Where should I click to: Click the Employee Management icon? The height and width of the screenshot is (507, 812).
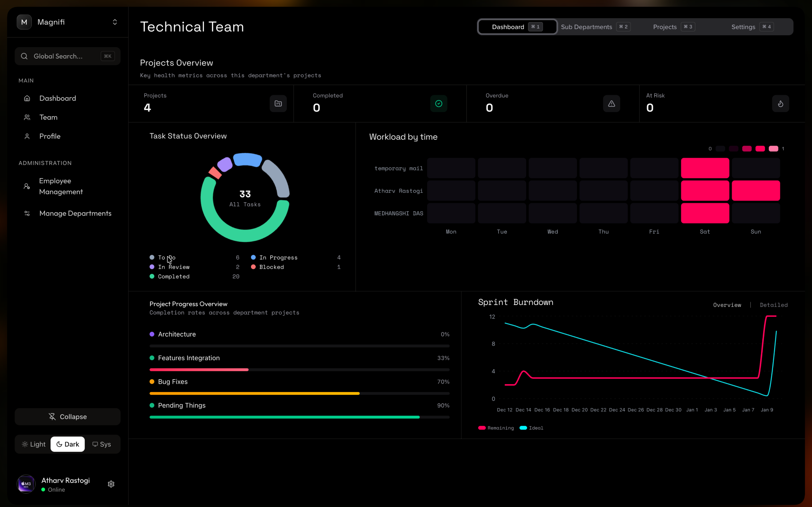27,186
